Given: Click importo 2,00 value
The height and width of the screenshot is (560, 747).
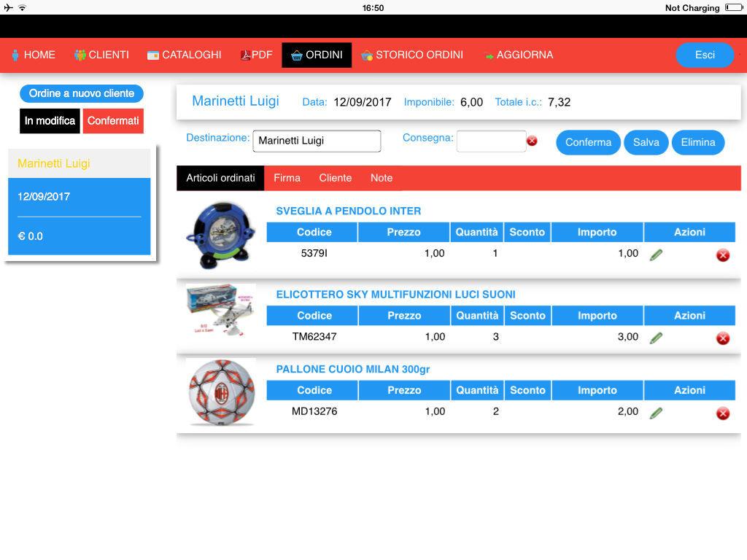Looking at the screenshot, I should (x=628, y=411).
